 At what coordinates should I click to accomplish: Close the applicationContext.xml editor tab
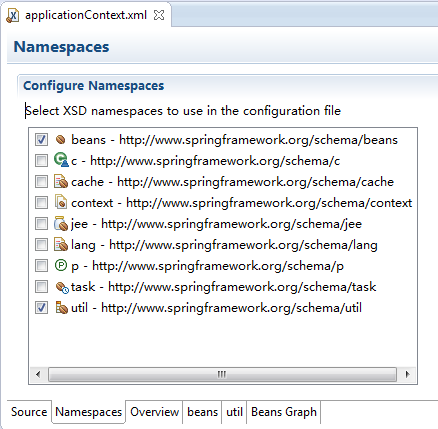tap(159, 15)
